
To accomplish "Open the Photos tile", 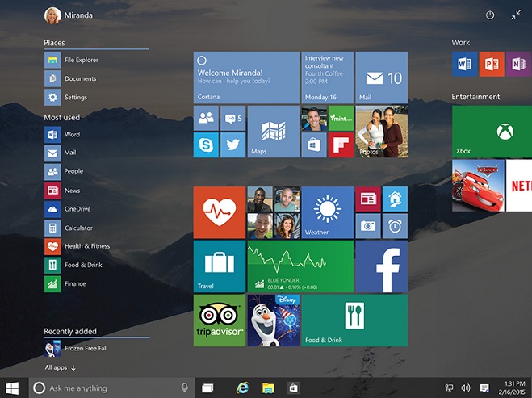I will (x=382, y=132).
